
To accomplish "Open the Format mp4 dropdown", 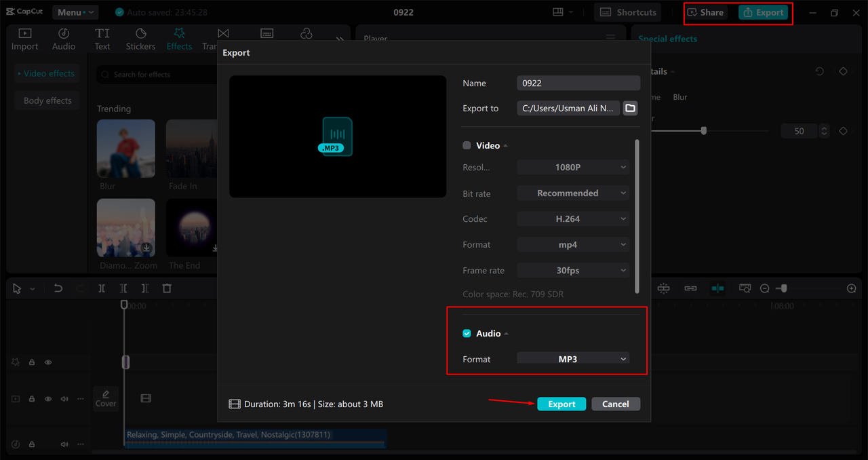I will tap(573, 244).
